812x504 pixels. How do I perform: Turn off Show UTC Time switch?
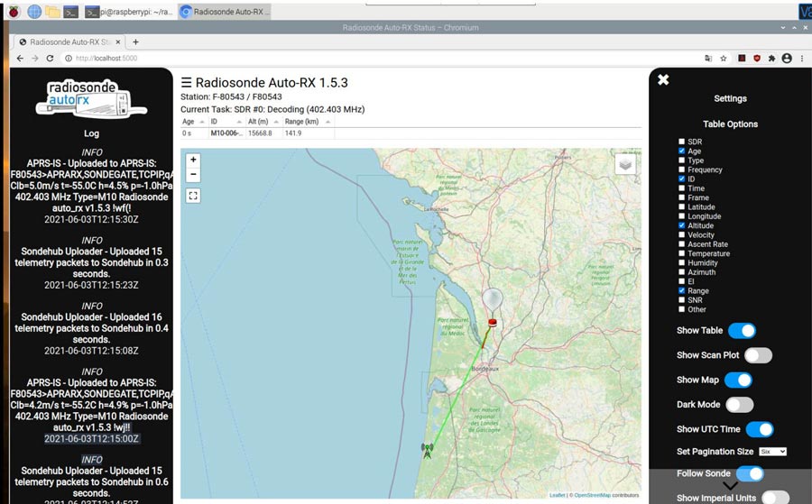760,429
